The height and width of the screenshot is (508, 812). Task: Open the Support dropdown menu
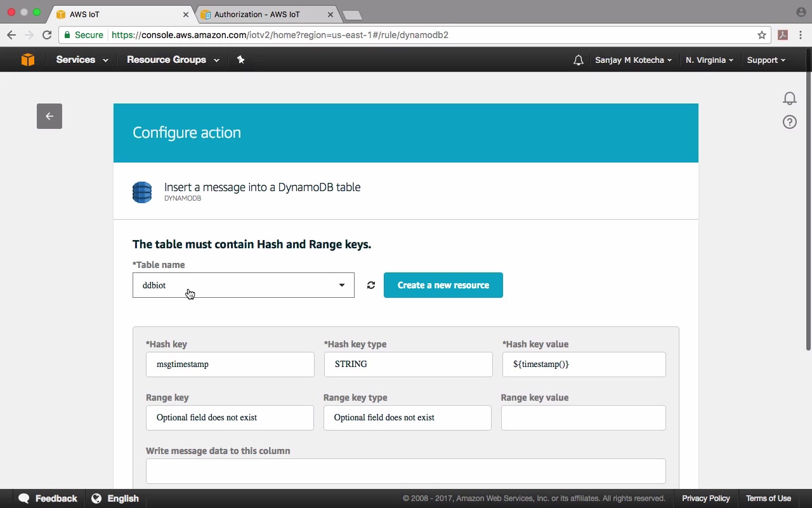[x=766, y=60]
